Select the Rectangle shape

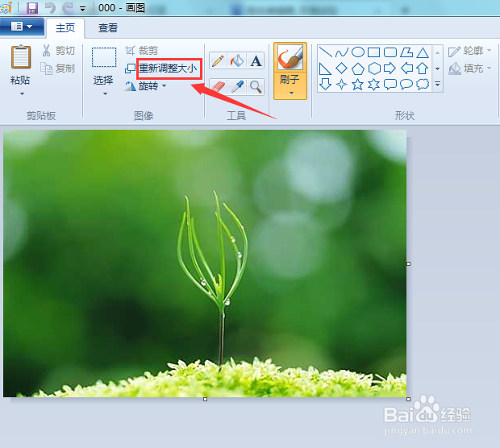tap(373, 52)
